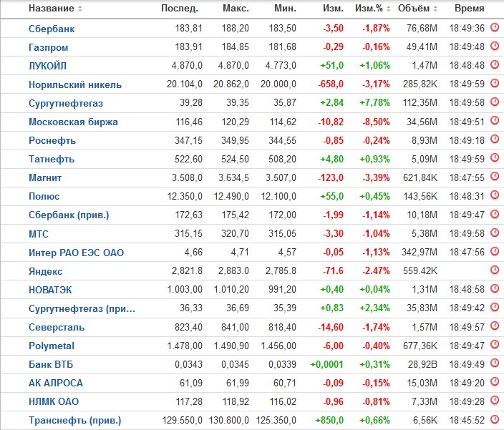This screenshot has width=504, height=430.
Task: Open the Норильский никель stock link
Action: point(75,84)
